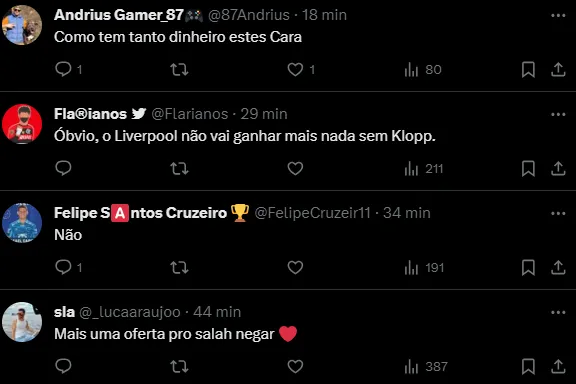Open more menu for FelipeCruzeir11 tweet
This screenshot has height=384, width=576.
558,213
